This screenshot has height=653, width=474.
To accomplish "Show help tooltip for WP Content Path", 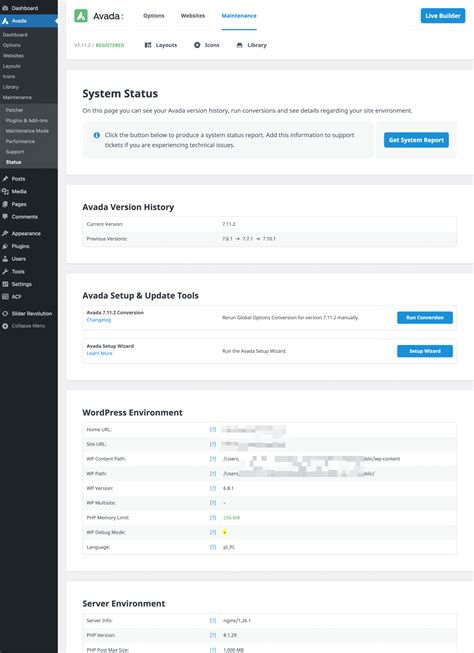I will click(213, 459).
